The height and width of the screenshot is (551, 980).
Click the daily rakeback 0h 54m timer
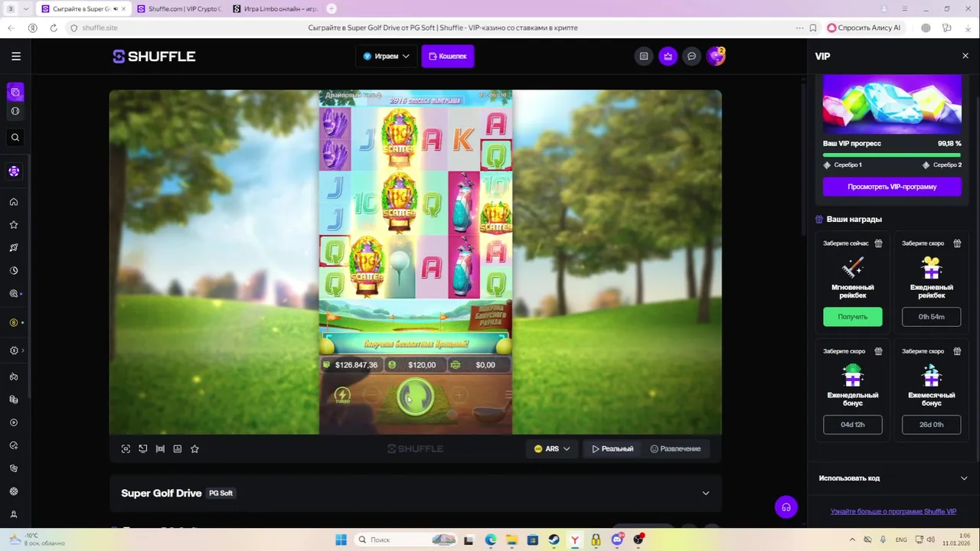(931, 317)
